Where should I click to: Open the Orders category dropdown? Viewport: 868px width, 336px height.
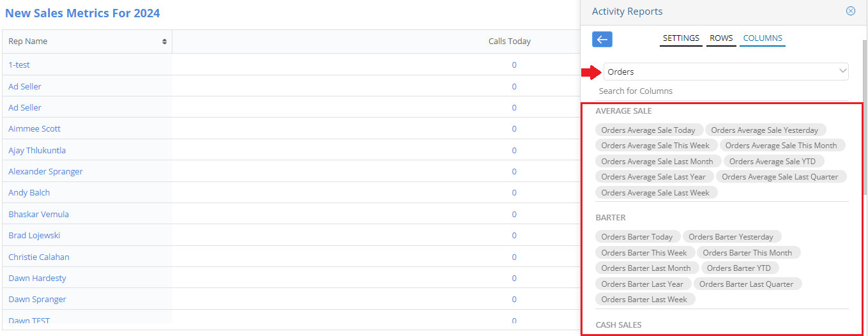(726, 72)
